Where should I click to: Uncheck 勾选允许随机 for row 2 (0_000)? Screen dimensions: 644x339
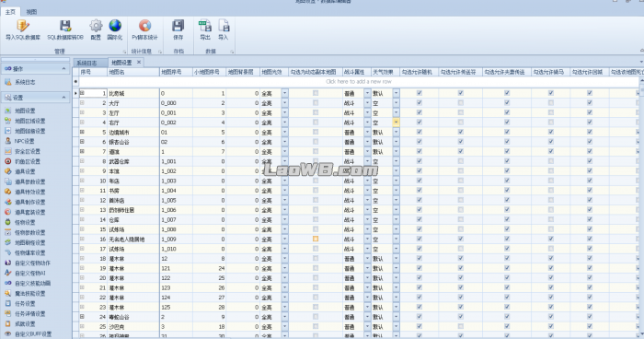[x=420, y=103]
